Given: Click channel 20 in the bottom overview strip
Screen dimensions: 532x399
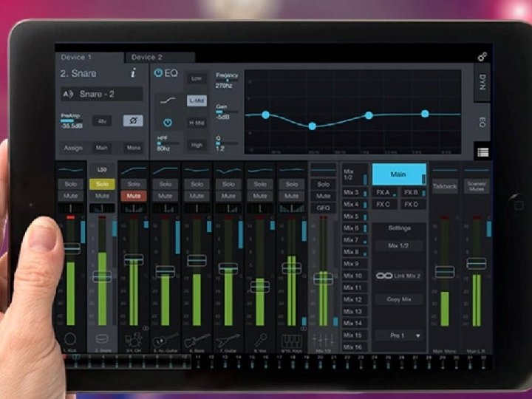Looking at the screenshot, I should pos(320,362).
